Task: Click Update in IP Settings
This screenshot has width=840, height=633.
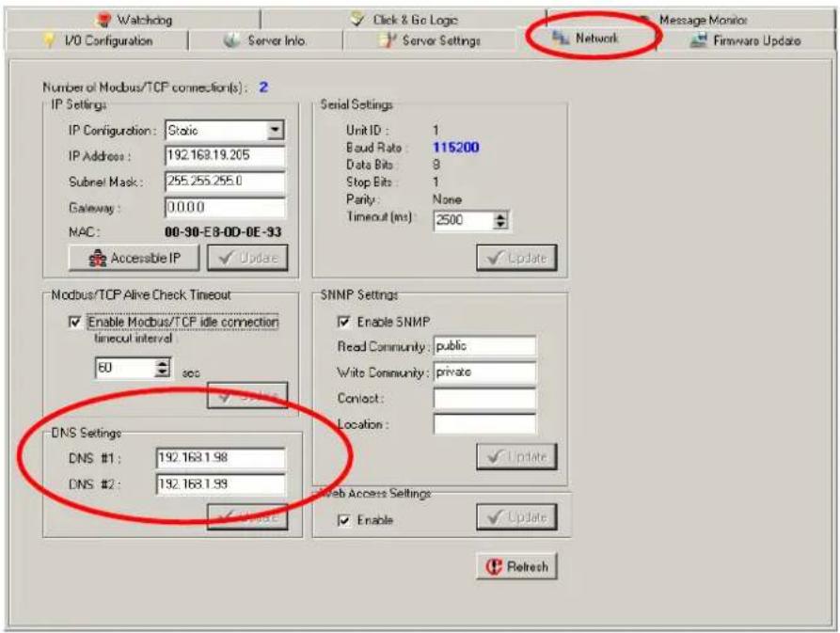Action: click(247, 259)
